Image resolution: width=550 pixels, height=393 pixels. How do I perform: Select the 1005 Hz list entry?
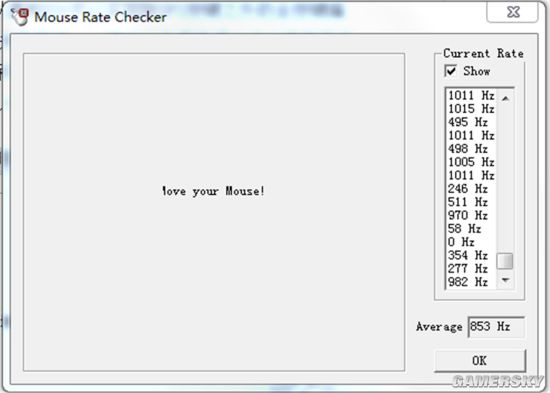pos(471,162)
